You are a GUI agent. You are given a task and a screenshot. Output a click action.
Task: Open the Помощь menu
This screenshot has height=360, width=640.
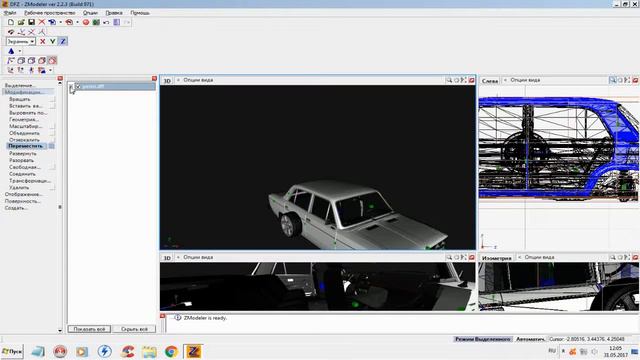(140, 13)
